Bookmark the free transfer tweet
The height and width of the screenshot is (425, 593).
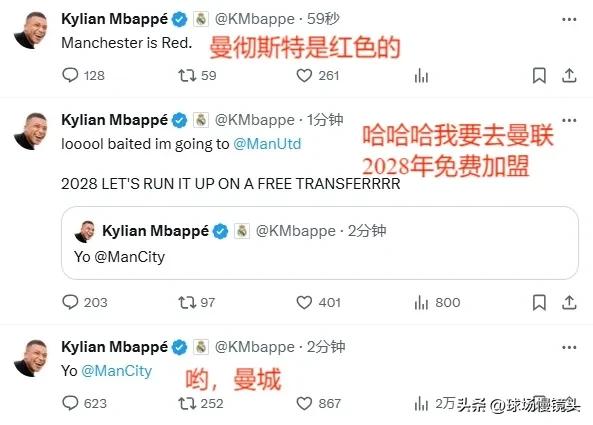[x=539, y=302]
